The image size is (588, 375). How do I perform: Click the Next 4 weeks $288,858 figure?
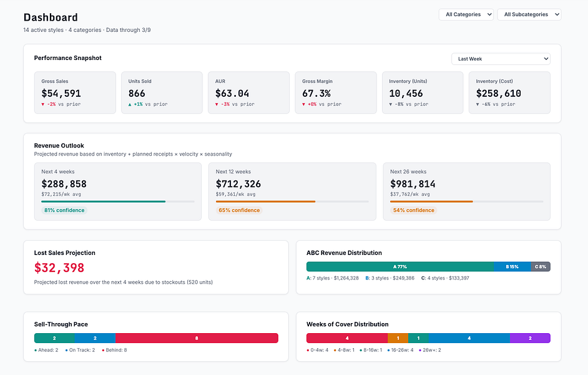pyautogui.click(x=64, y=184)
